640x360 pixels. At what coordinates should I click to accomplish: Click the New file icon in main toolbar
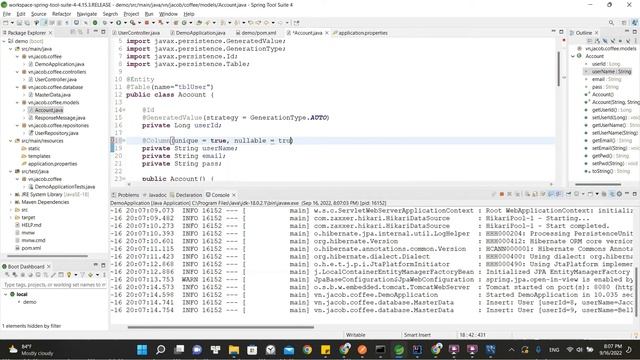coord(6,23)
